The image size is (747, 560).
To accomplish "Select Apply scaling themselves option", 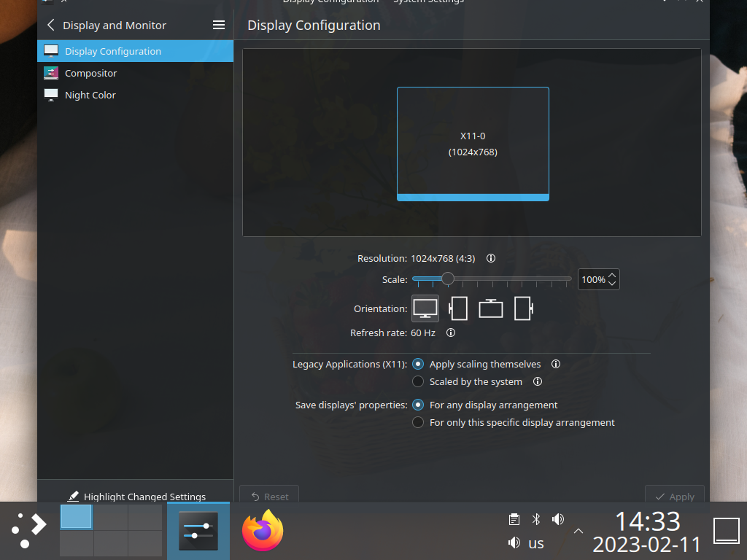I will tap(479, 365).
